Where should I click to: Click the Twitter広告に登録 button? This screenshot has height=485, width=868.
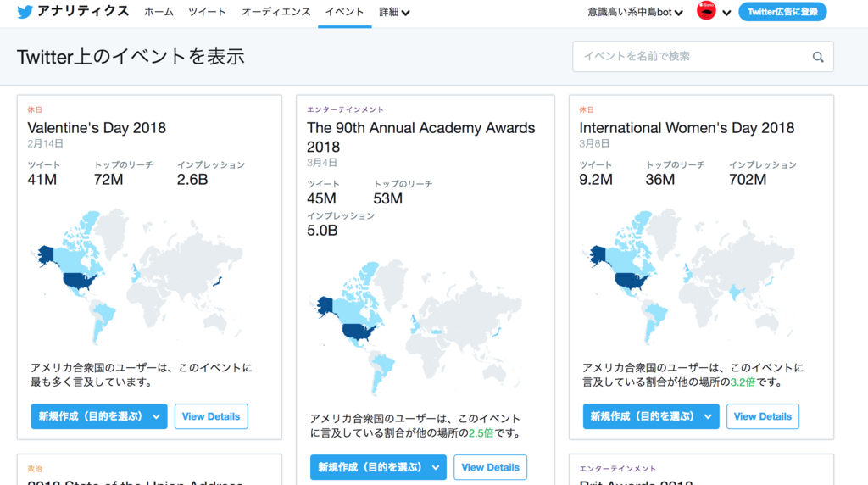click(782, 12)
